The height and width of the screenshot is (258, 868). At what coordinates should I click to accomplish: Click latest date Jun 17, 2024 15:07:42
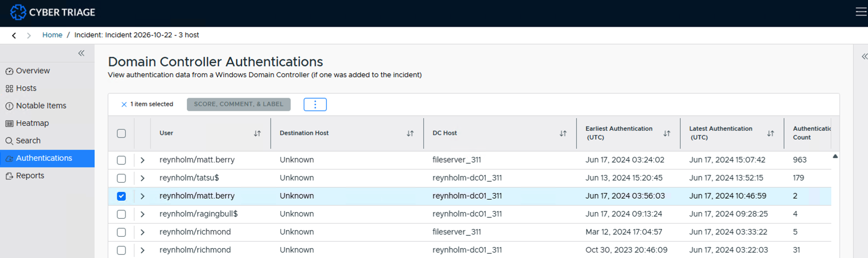click(x=727, y=160)
